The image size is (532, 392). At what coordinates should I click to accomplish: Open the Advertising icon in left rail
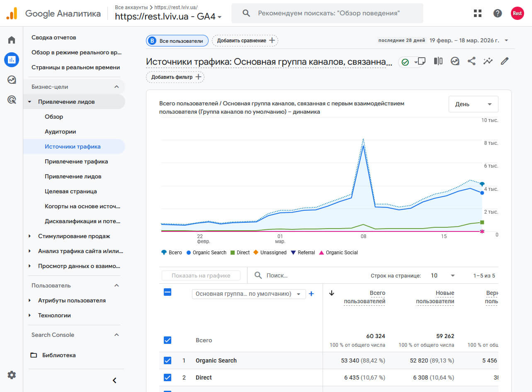[x=12, y=100]
